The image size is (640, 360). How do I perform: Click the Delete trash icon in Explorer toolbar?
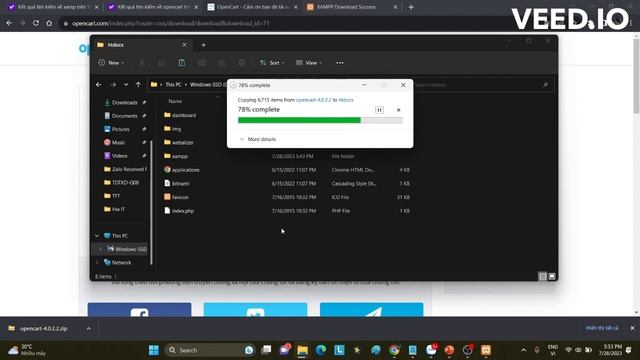[242, 63]
